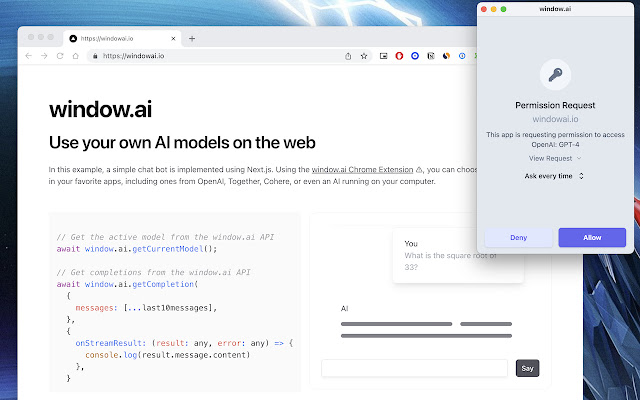Click the key icon in Permission Request
This screenshot has height=400, width=640.
pos(555,75)
